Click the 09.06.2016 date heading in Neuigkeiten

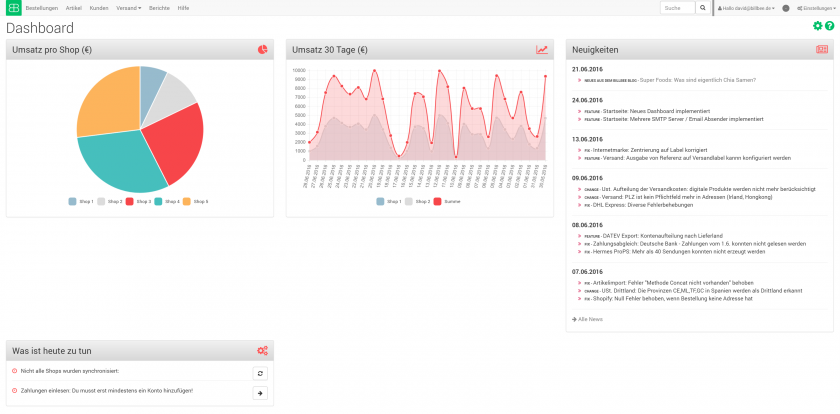pos(588,178)
